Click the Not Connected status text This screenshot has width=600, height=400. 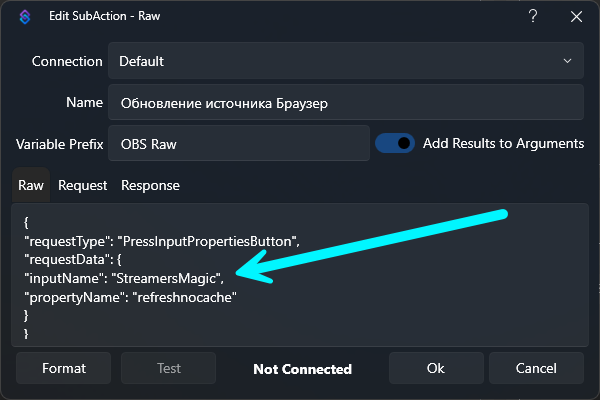302,369
